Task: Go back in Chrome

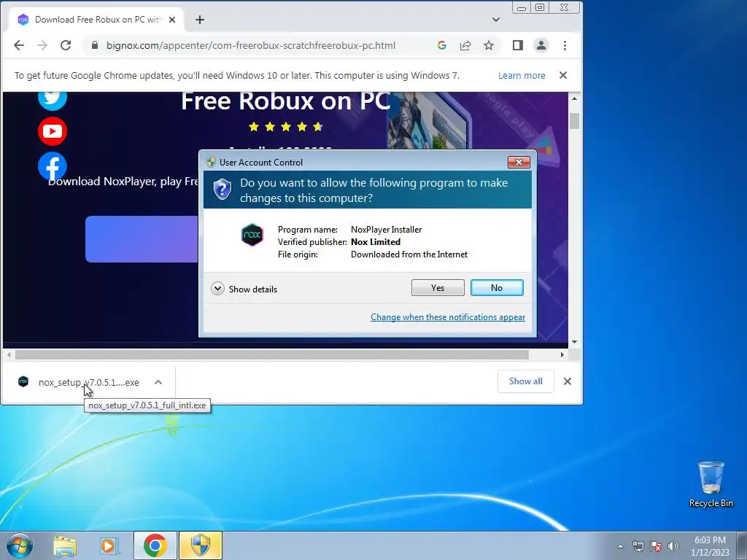Action: (x=18, y=45)
